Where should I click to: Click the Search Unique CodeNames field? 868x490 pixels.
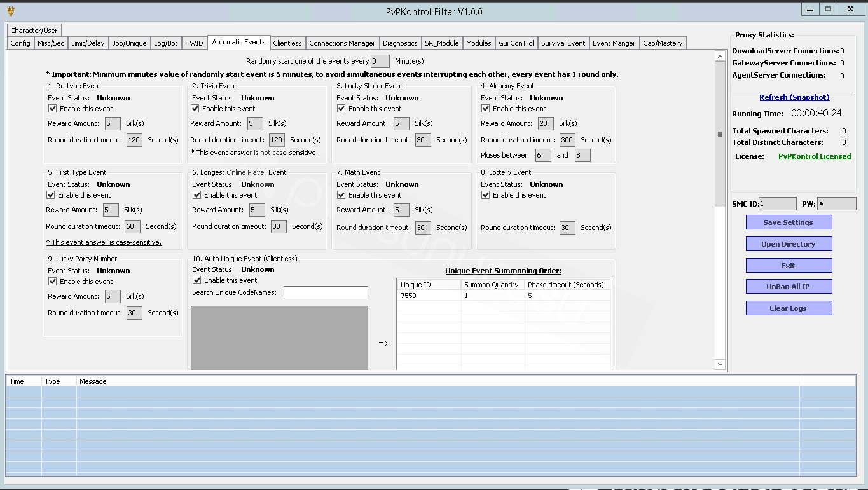326,292
